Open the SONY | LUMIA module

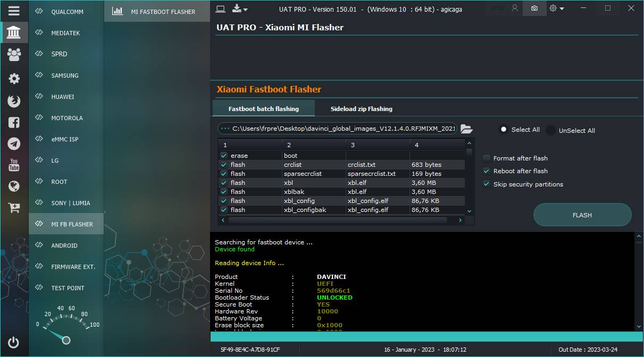(x=66, y=203)
